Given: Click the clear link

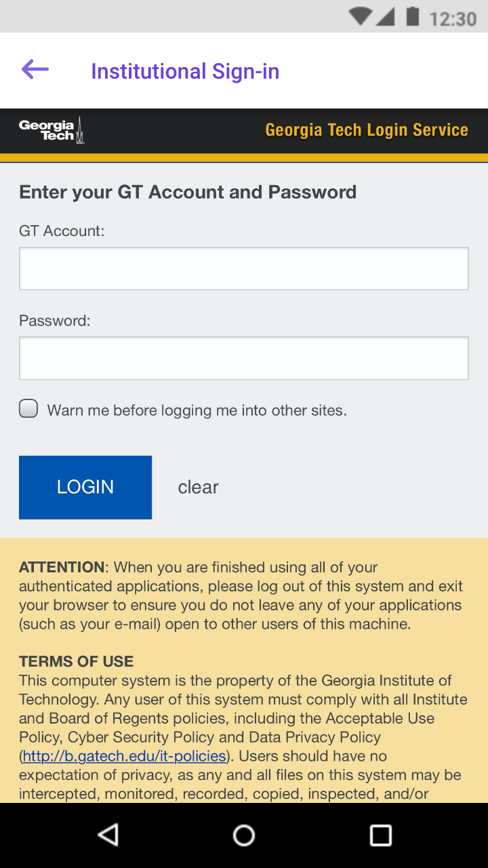Looking at the screenshot, I should coord(198,488).
